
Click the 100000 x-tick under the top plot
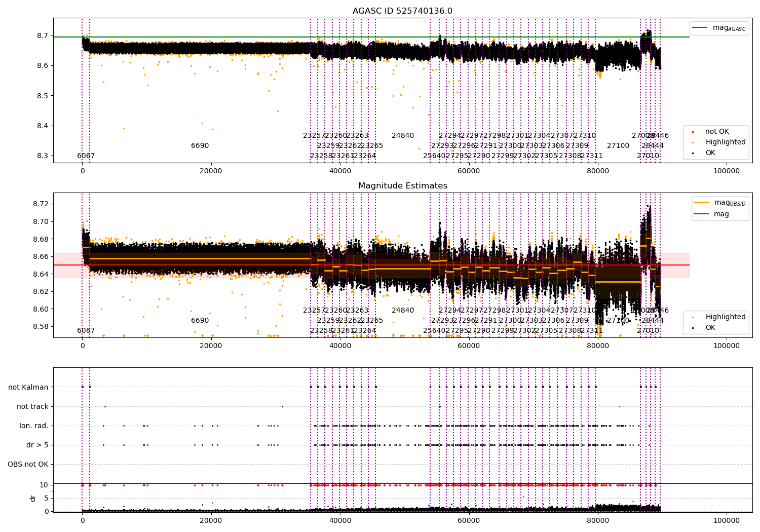coord(727,171)
